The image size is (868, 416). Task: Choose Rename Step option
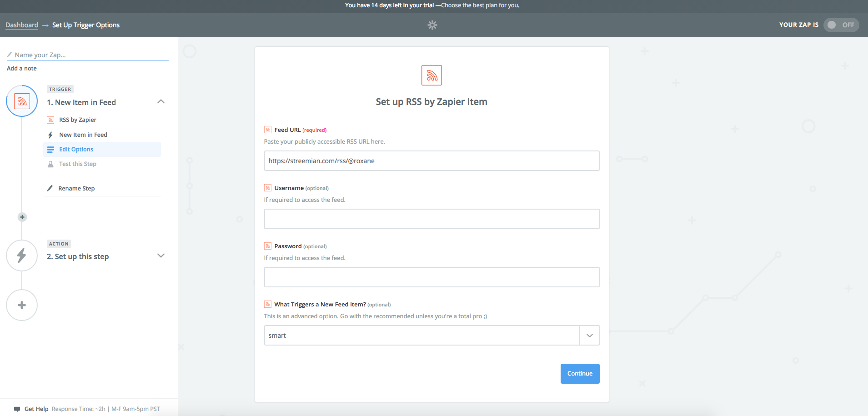click(76, 188)
